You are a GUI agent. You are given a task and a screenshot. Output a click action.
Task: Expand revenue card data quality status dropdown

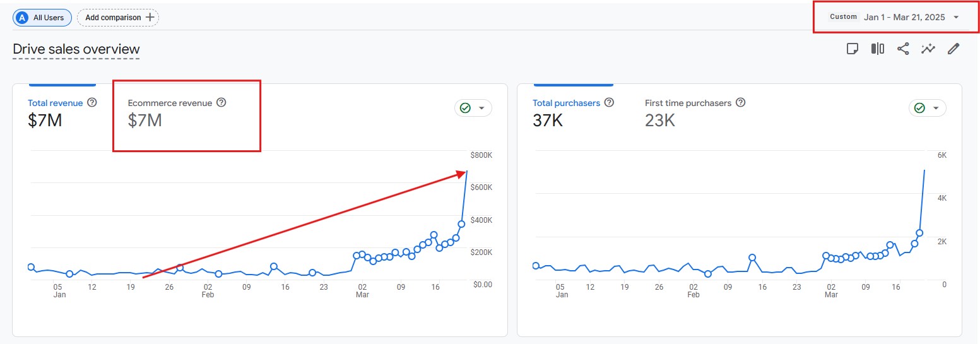click(x=473, y=108)
